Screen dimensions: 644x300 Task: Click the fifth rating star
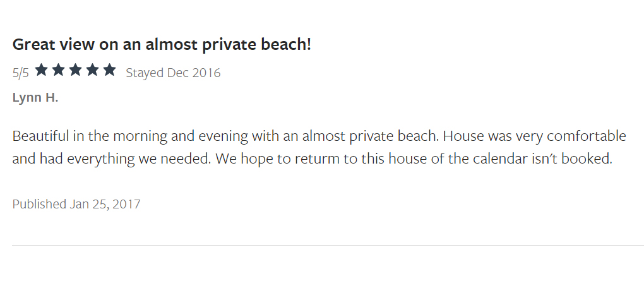[x=109, y=70]
